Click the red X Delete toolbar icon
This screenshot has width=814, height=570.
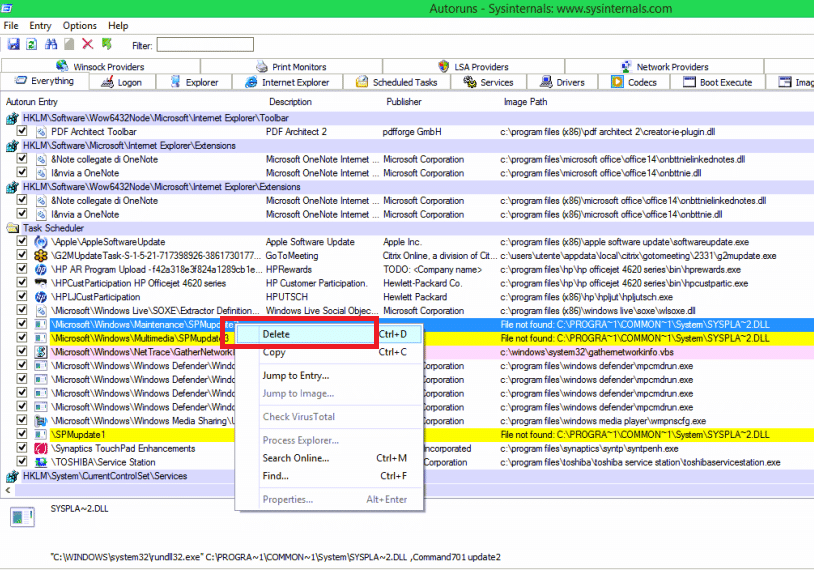pyautogui.click(x=87, y=44)
